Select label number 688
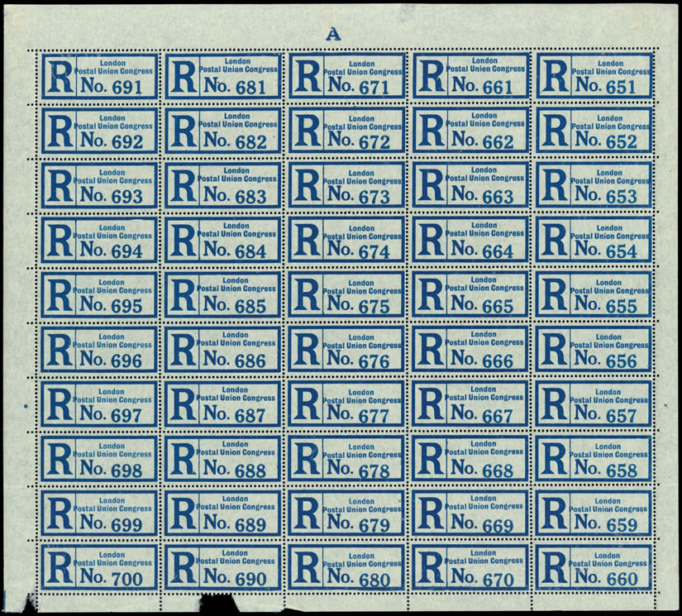 pyautogui.click(x=222, y=459)
